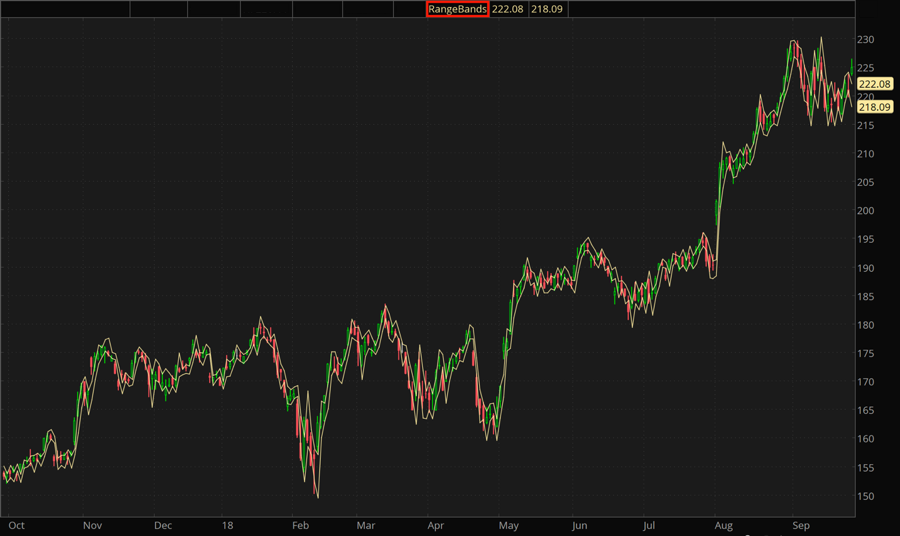Image resolution: width=900 pixels, height=536 pixels.
Task: Click the RangeBands study label
Action: tap(457, 9)
